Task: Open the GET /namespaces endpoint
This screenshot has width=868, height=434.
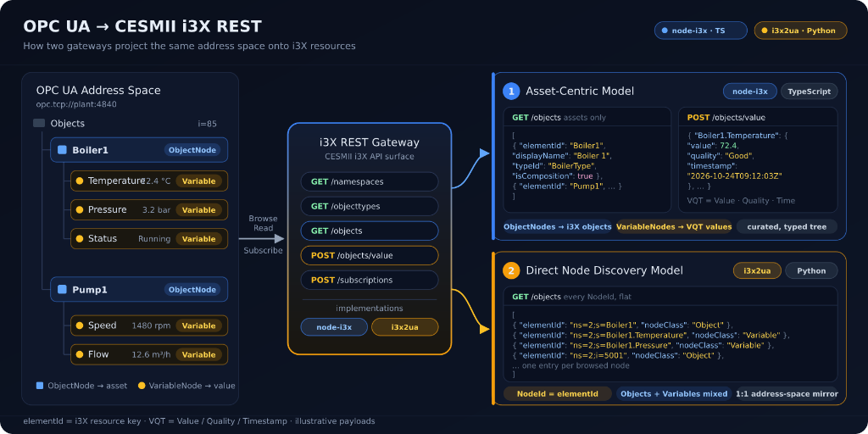Action: click(370, 181)
